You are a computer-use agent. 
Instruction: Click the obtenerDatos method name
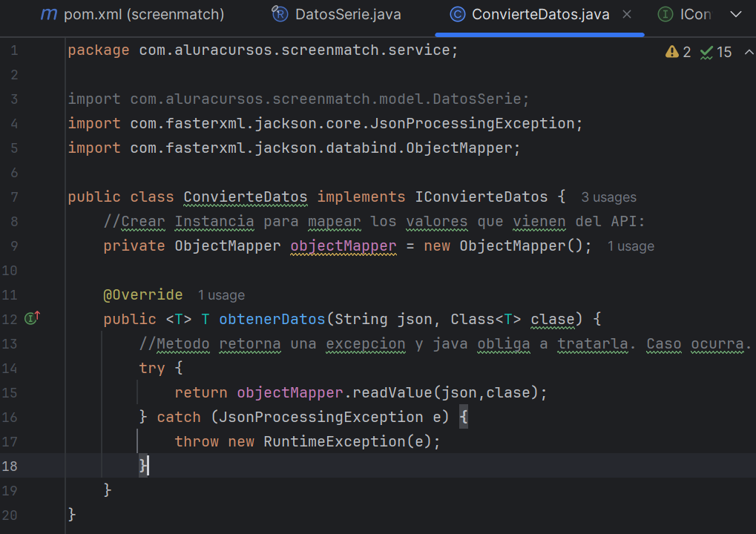pos(272,320)
